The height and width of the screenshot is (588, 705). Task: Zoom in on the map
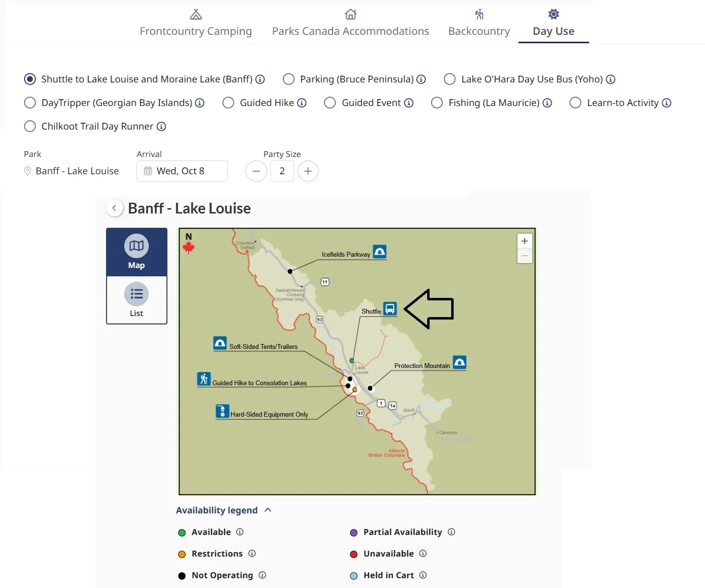click(525, 241)
